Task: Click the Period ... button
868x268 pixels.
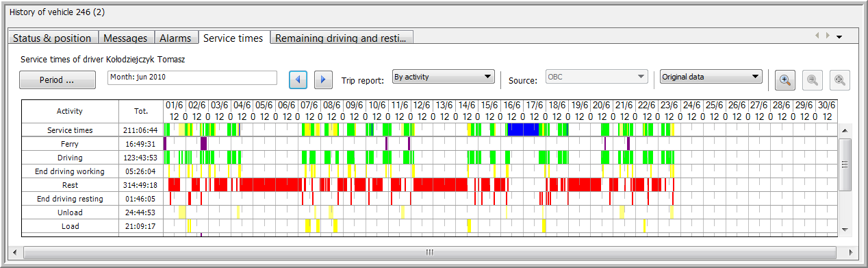Action: (x=57, y=80)
